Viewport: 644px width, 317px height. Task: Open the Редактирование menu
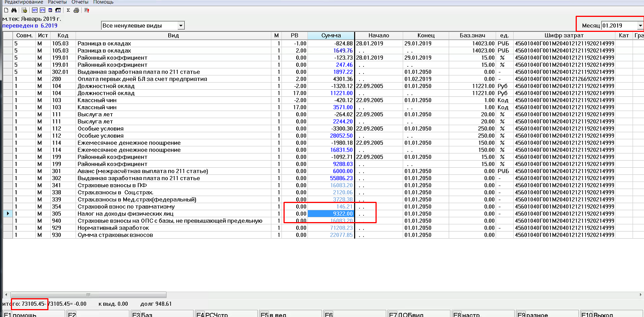point(24,2)
